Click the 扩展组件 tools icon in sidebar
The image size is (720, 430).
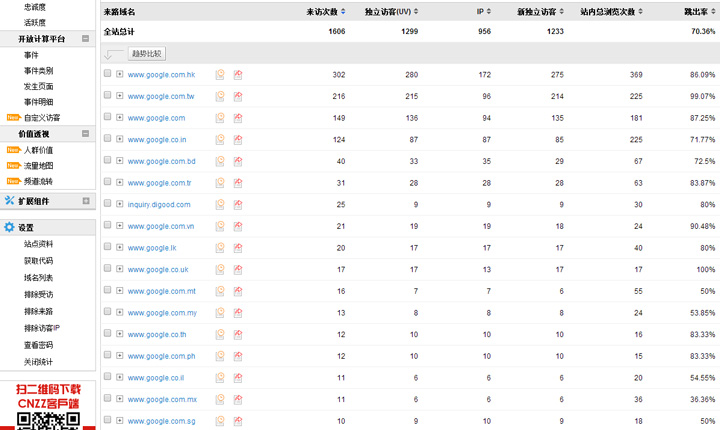click(x=10, y=201)
